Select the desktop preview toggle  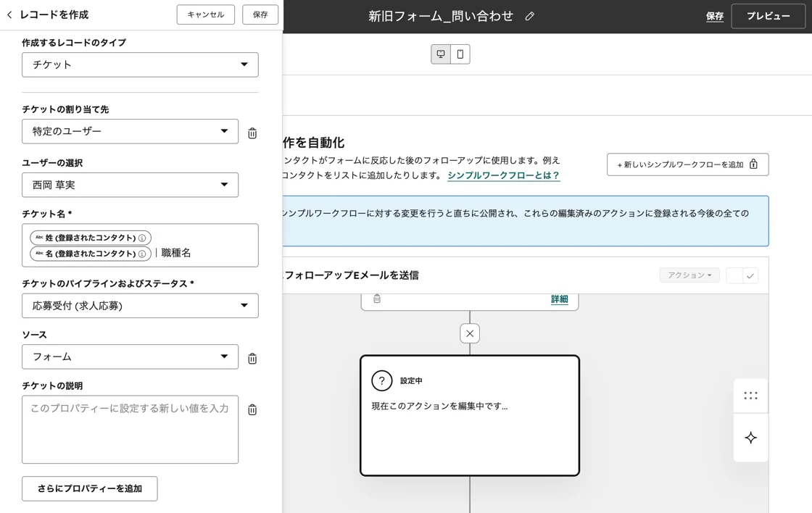pos(441,54)
